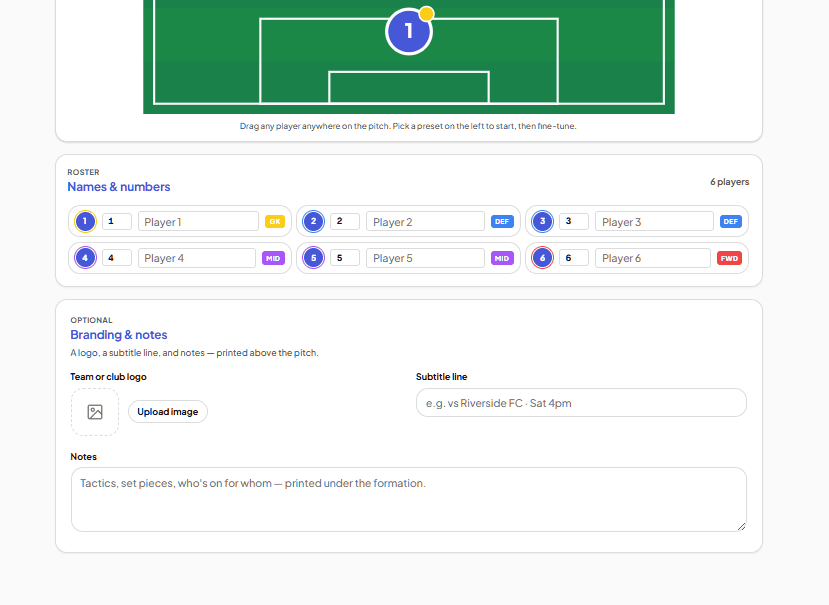Click the 6 players count text

[730, 182]
